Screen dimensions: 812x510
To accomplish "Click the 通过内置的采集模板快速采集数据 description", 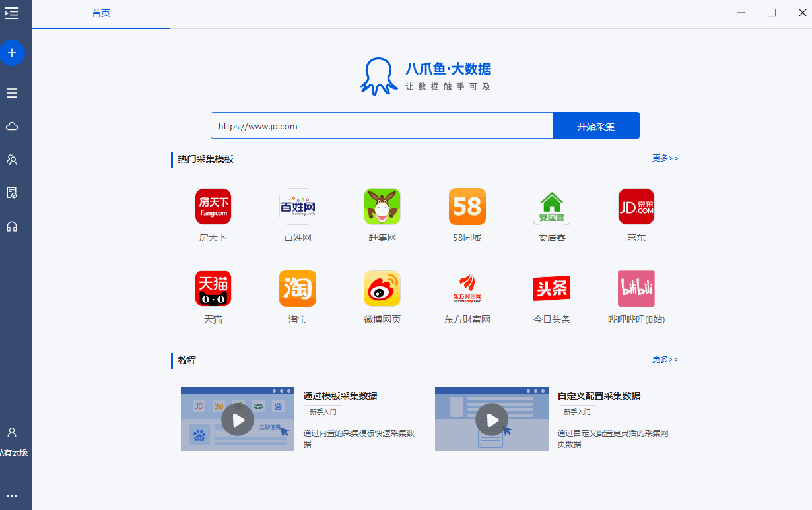I will (x=358, y=439).
